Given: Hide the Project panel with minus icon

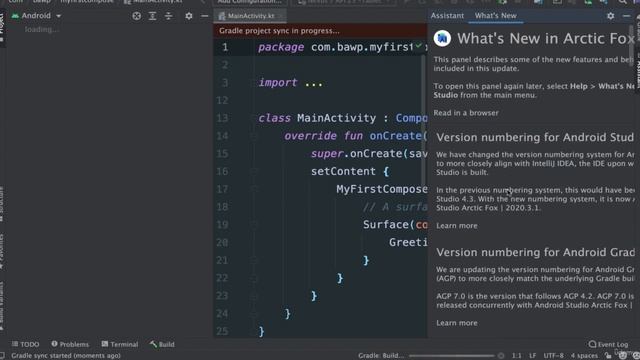Looking at the screenshot, I should [x=204, y=16].
